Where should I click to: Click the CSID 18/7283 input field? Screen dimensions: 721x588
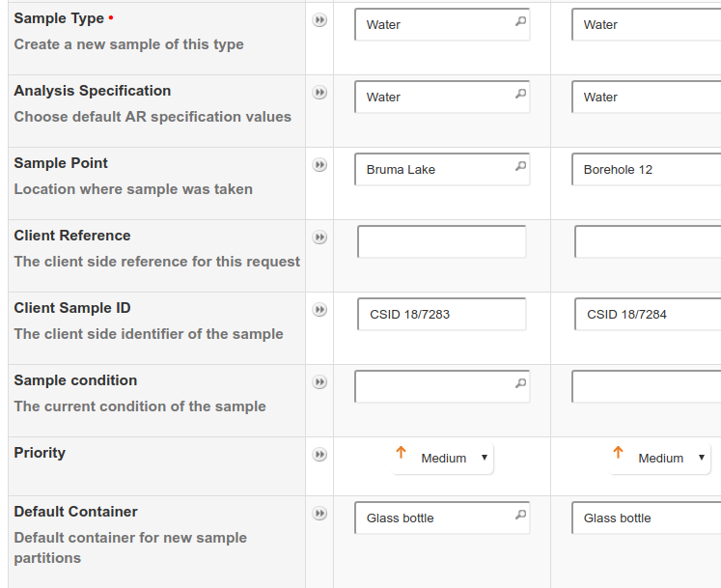(x=441, y=315)
